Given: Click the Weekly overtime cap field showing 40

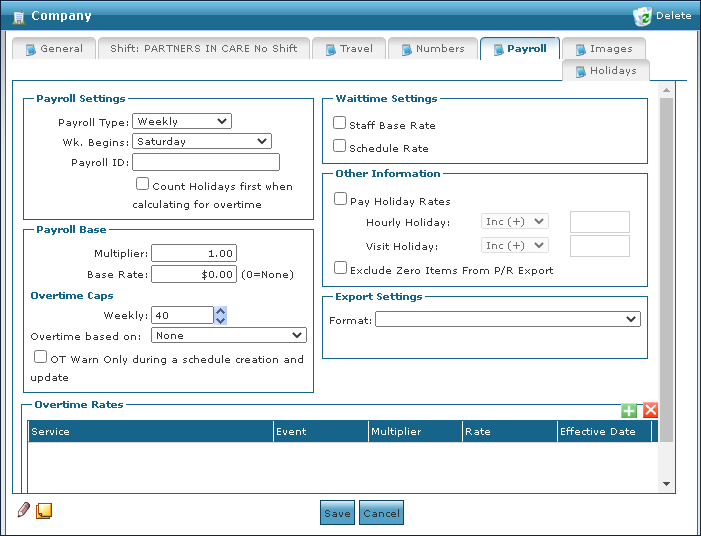Looking at the screenshot, I should click(182, 316).
